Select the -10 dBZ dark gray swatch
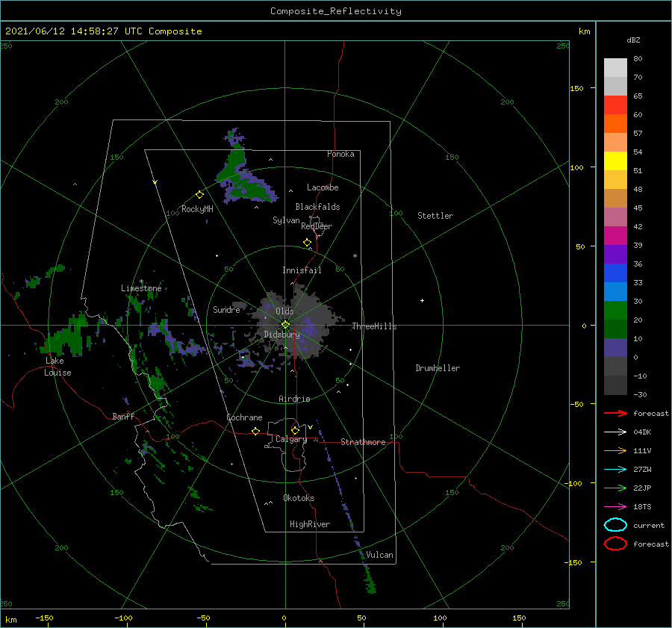The height and width of the screenshot is (628, 672). click(615, 385)
